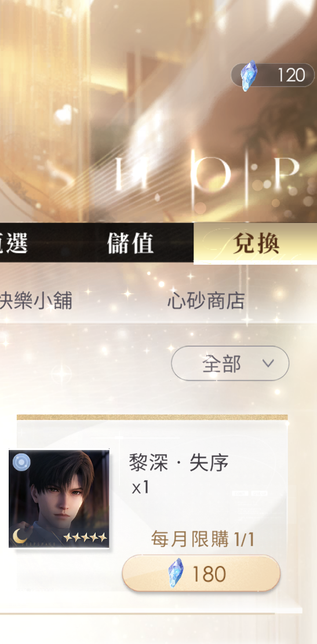Select the item name 黎深・失序
317x644 pixels.
pos(178,463)
